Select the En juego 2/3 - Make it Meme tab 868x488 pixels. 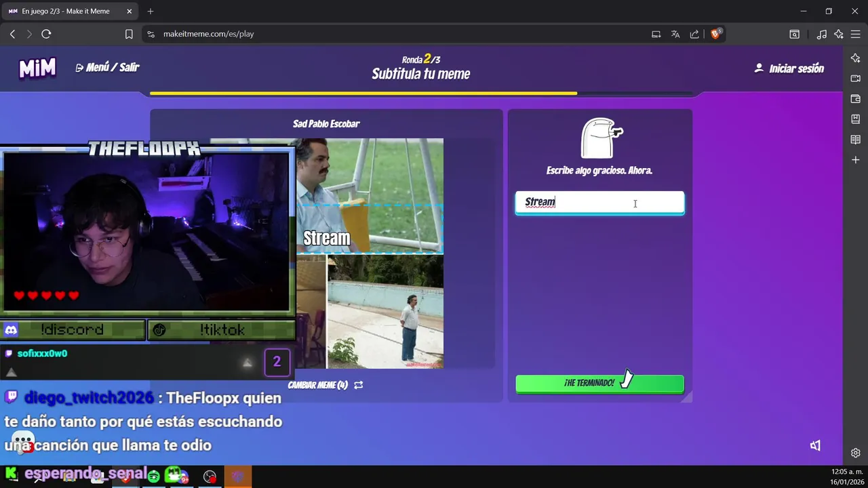click(71, 12)
